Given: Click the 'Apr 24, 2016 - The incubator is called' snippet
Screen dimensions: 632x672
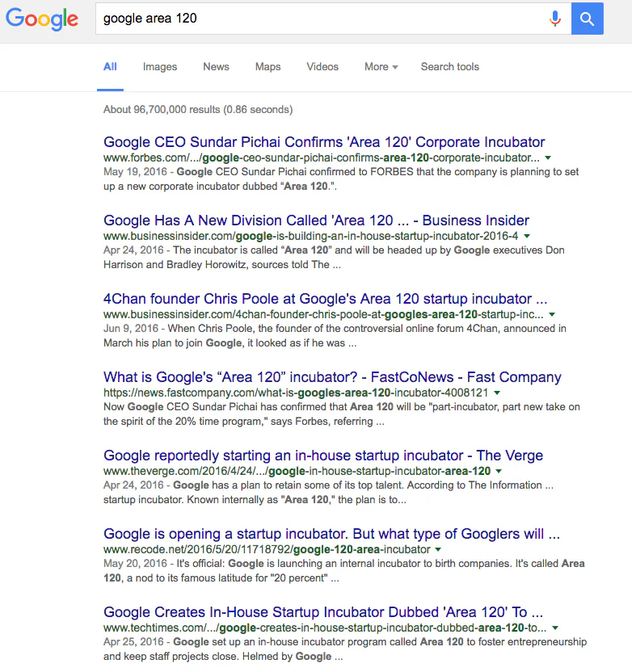Looking at the screenshot, I should point(334,258).
